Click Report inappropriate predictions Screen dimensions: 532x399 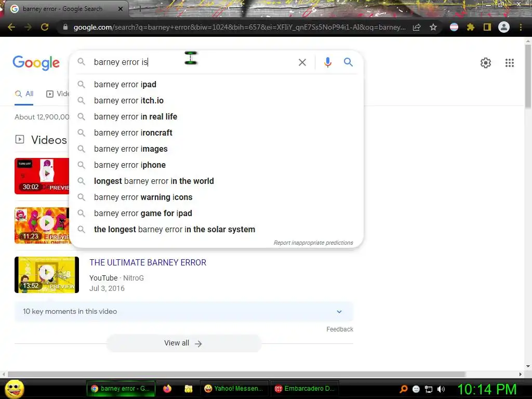click(x=313, y=243)
